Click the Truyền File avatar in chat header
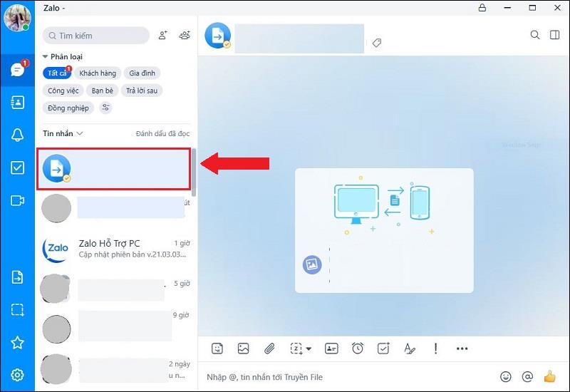 218,36
